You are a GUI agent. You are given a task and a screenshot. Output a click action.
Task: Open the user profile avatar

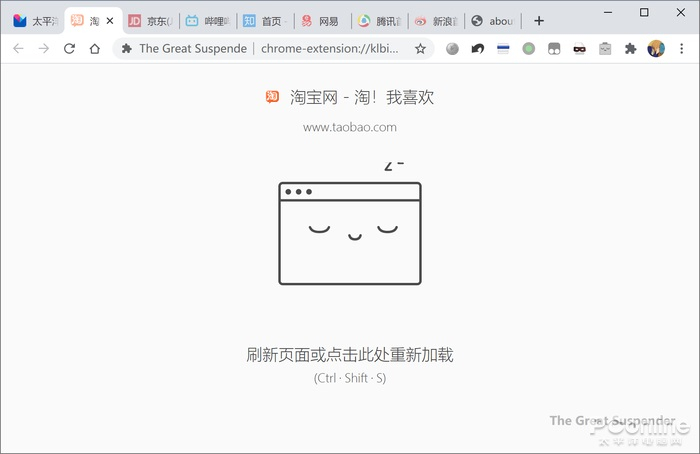(656, 48)
